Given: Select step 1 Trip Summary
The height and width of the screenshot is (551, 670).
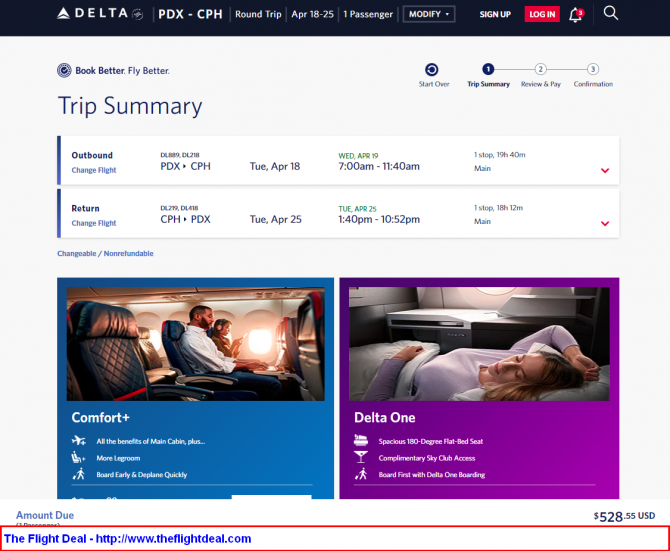Looking at the screenshot, I should (x=488, y=75).
